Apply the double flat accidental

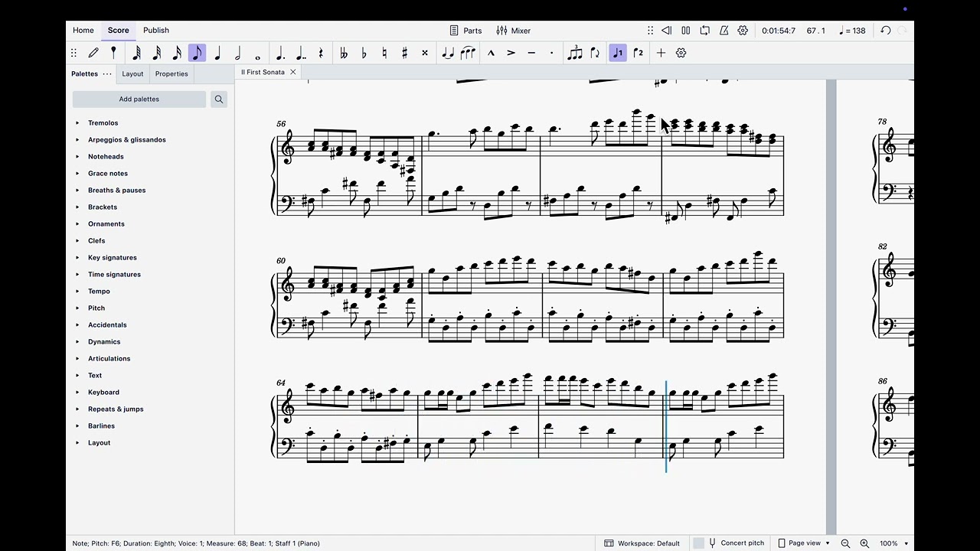coord(344,53)
